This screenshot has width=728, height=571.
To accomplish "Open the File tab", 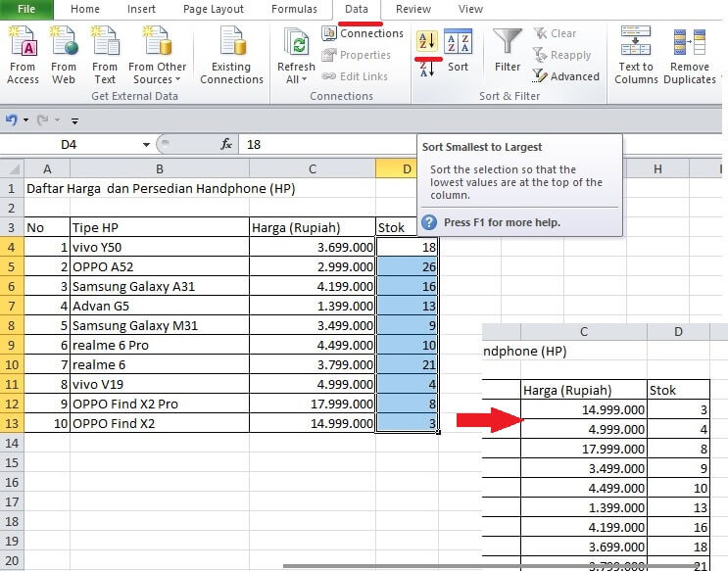I will (26, 9).
